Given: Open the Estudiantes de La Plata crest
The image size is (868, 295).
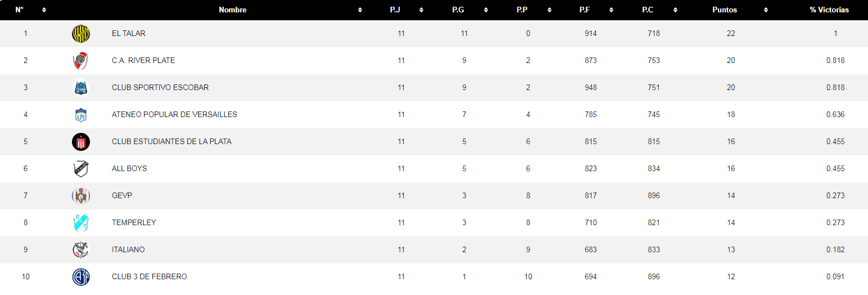Looking at the screenshot, I should click(x=81, y=142).
